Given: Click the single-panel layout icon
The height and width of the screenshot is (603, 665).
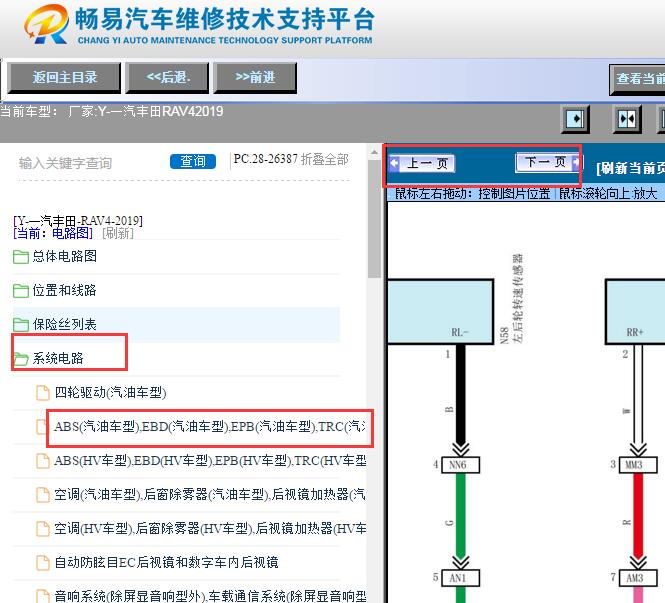Looking at the screenshot, I should point(575,119).
